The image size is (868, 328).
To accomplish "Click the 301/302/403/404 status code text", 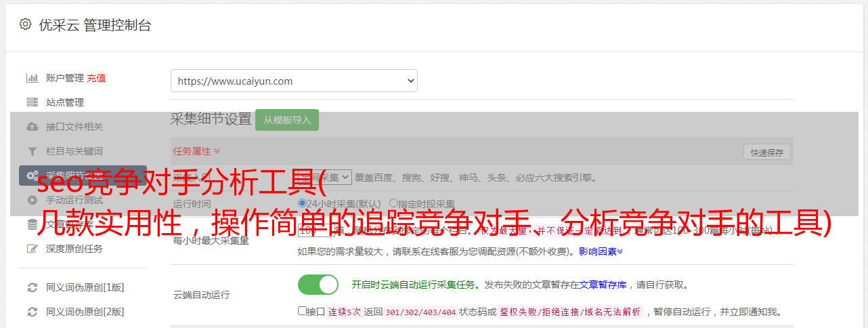I will (420, 312).
